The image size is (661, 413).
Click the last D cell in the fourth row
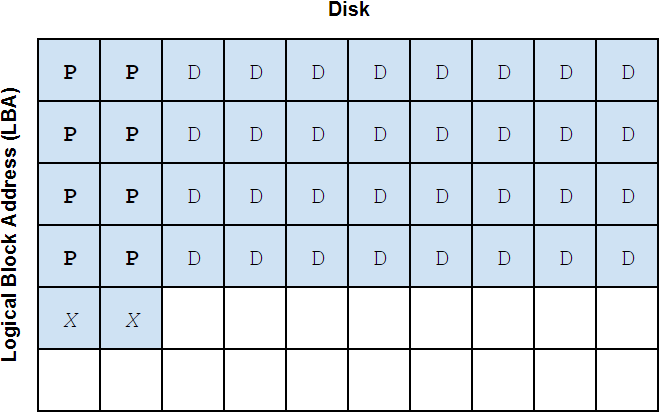[628, 257]
